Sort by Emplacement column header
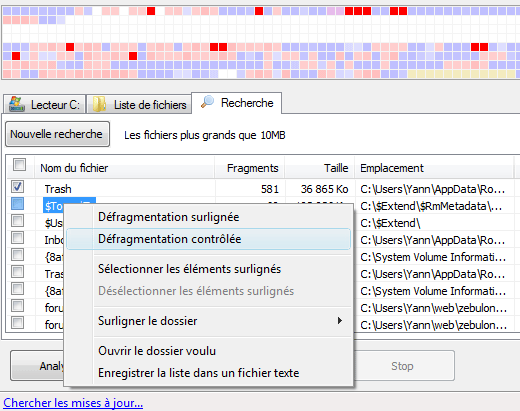Image resolution: width=520 pixels, height=411 pixels. (434, 168)
